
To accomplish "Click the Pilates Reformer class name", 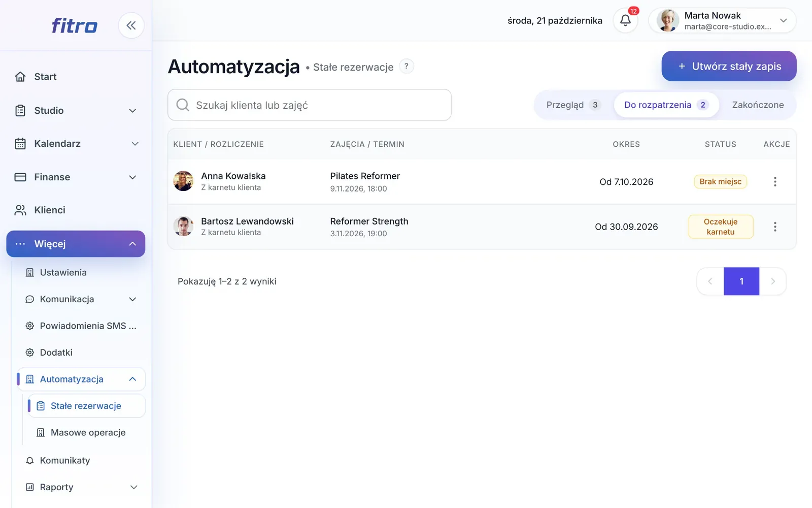I will point(365,176).
